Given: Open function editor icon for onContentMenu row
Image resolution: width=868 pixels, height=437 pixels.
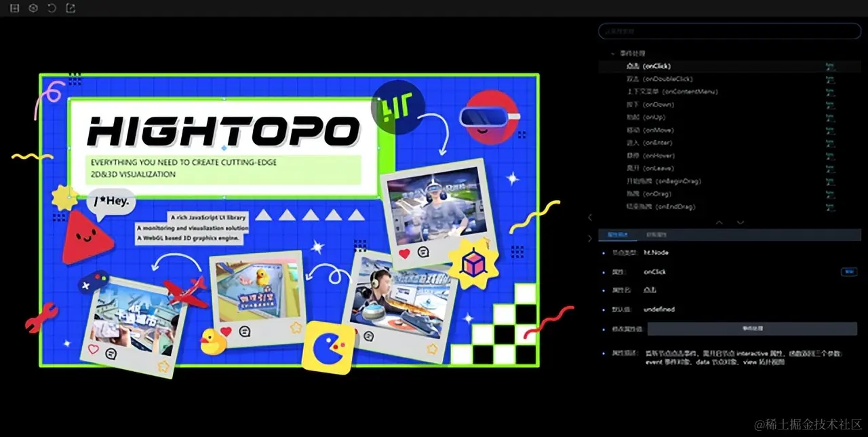Looking at the screenshot, I should (829, 92).
